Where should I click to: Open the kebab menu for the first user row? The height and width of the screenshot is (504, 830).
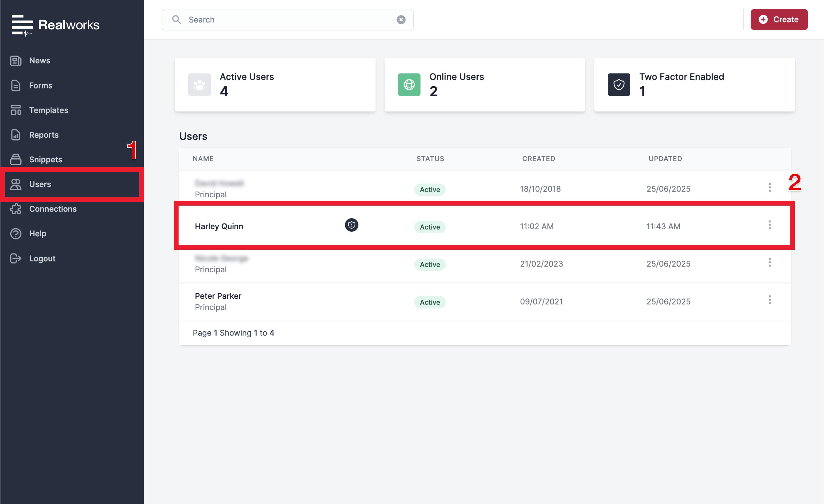point(770,188)
